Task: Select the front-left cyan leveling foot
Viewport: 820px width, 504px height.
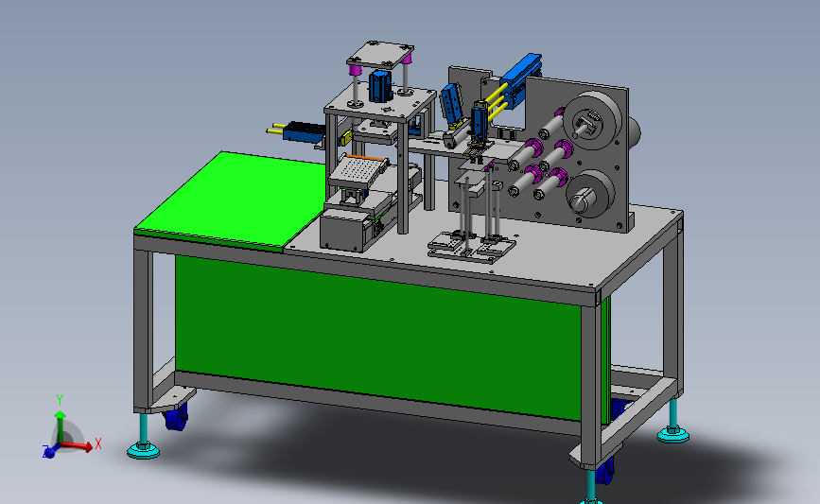Action: (144, 437)
